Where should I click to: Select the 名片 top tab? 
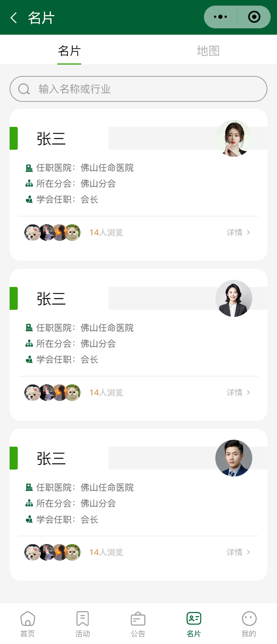69,51
